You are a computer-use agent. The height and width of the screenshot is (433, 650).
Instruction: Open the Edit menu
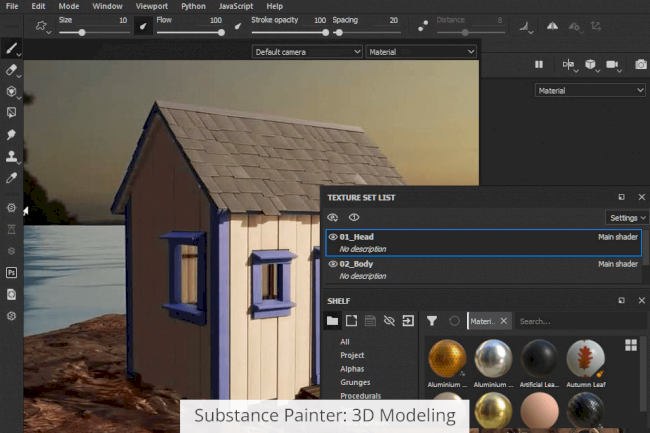click(38, 6)
